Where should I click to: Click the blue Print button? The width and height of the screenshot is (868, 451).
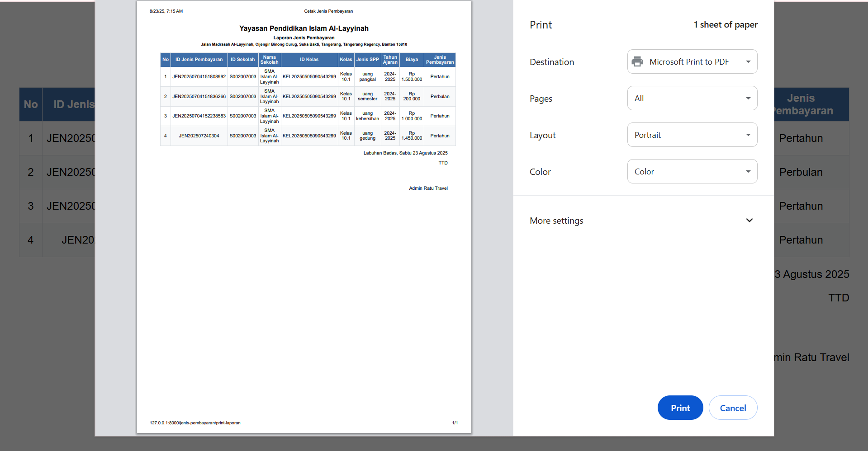click(680, 408)
